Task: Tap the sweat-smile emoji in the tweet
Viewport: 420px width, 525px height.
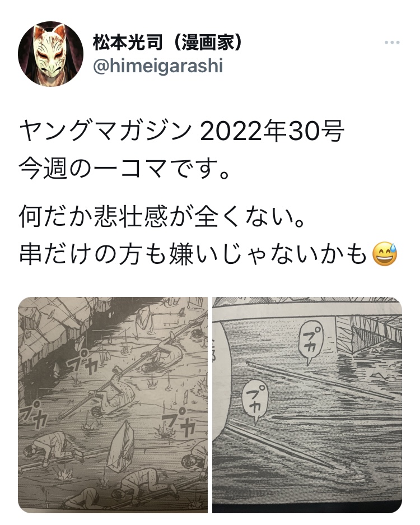Action: (x=385, y=253)
